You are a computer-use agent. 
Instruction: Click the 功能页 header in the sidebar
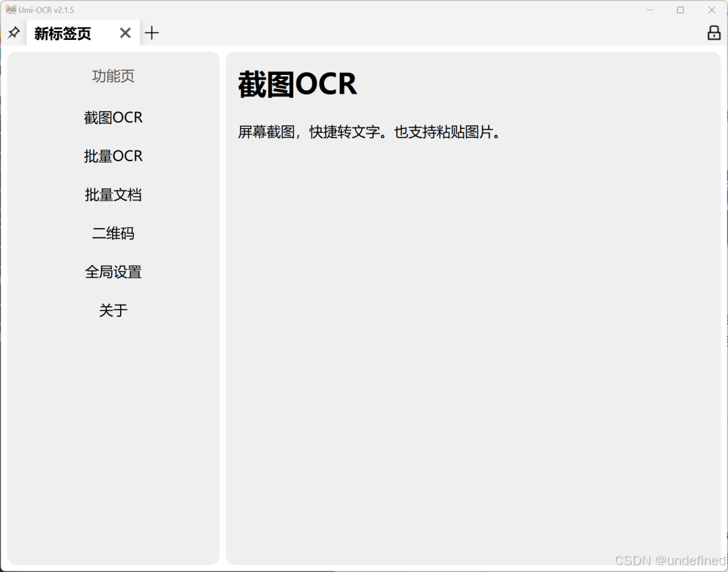tap(113, 76)
